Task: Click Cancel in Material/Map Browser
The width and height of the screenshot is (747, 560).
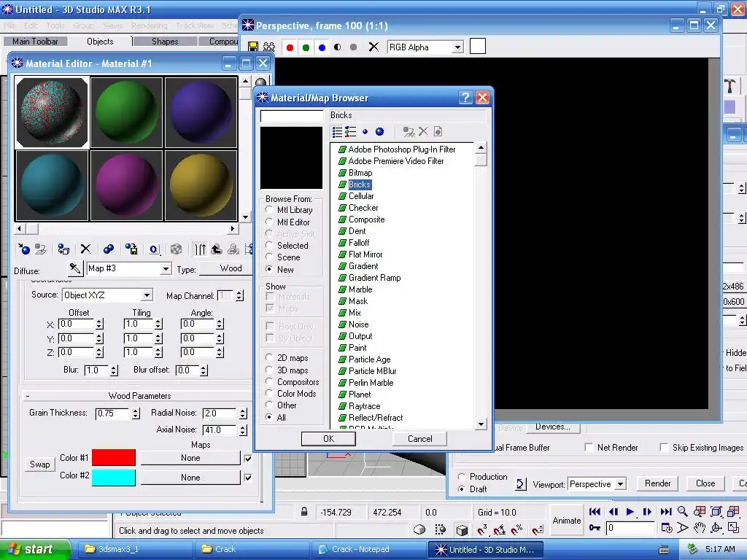Action: (x=419, y=438)
